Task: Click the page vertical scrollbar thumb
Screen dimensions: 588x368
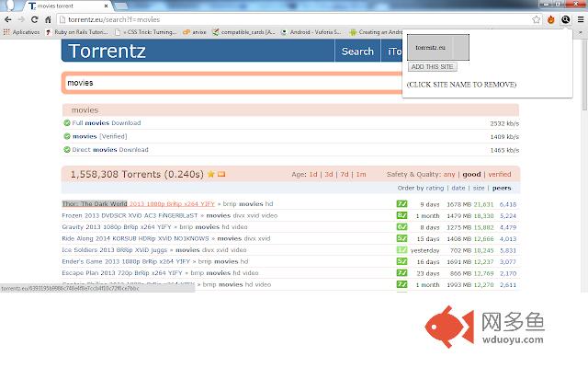Action: point(585,75)
